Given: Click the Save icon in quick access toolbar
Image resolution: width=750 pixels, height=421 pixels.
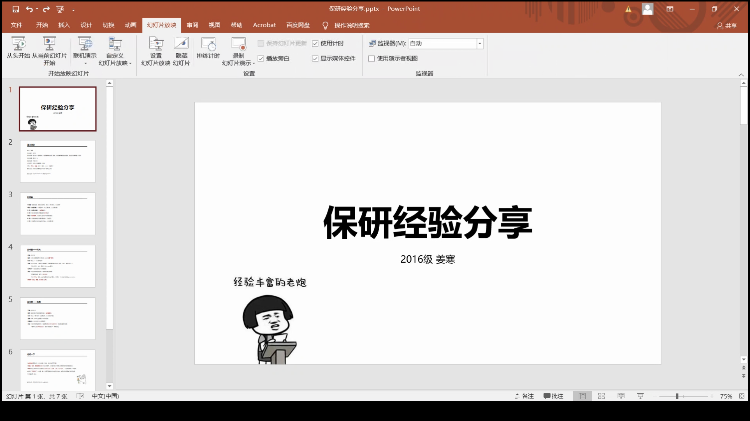Looking at the screenshot, I should pos(15,9).
